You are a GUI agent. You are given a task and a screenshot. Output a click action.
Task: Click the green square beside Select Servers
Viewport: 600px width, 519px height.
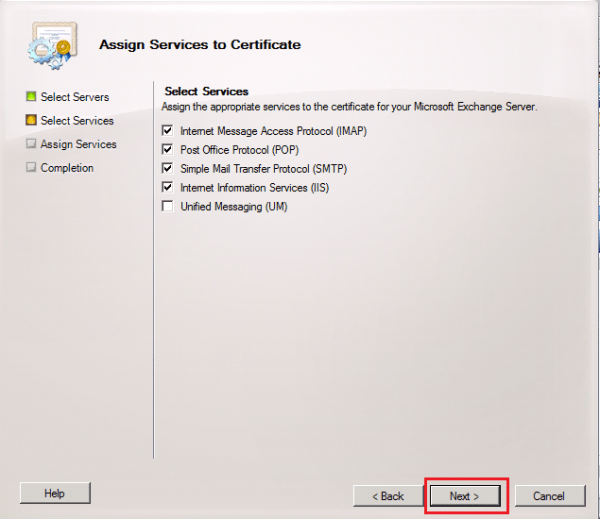[31, 97]
